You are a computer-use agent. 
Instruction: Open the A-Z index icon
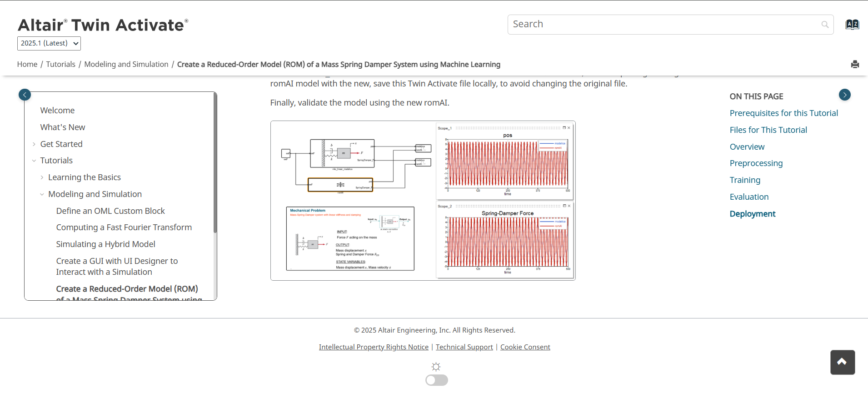852,25
